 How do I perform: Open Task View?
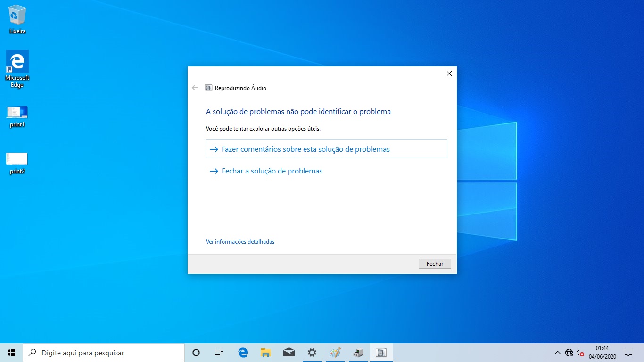(218, 352)
